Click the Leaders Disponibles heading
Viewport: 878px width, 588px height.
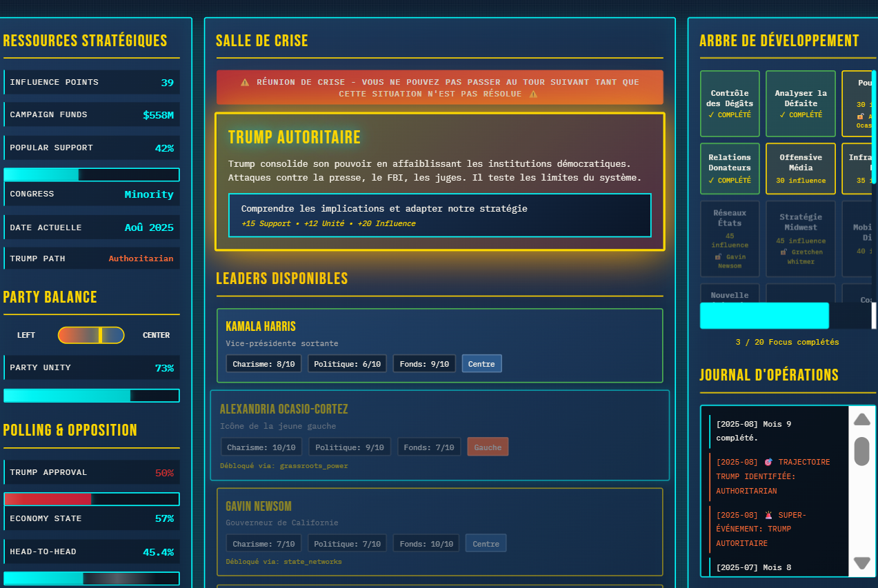tap(282, 278)
